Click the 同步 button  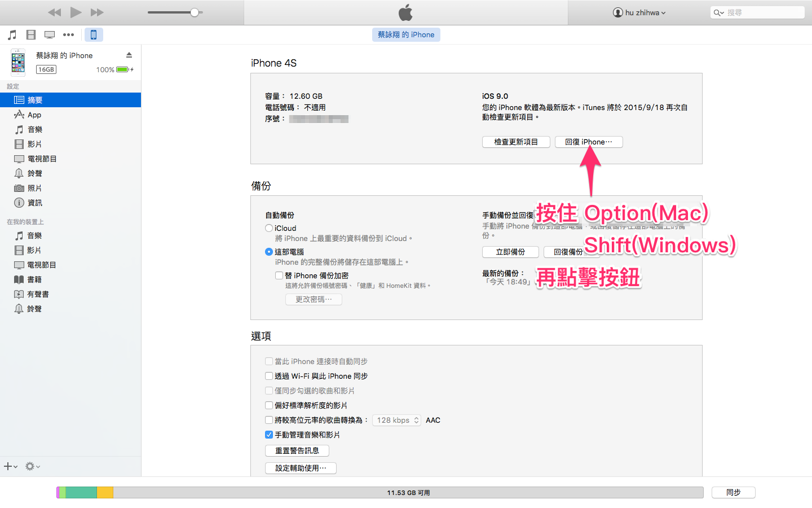(733, 492)
